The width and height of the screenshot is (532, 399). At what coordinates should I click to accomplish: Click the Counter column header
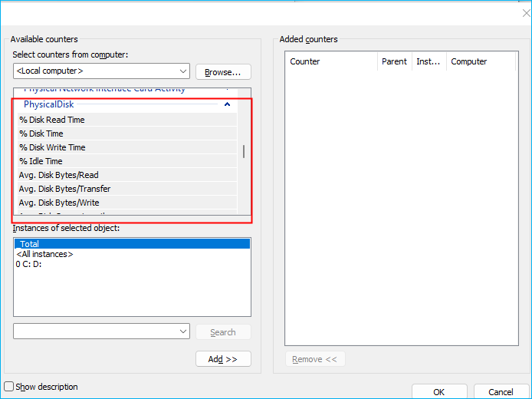[x=331, y=61]
